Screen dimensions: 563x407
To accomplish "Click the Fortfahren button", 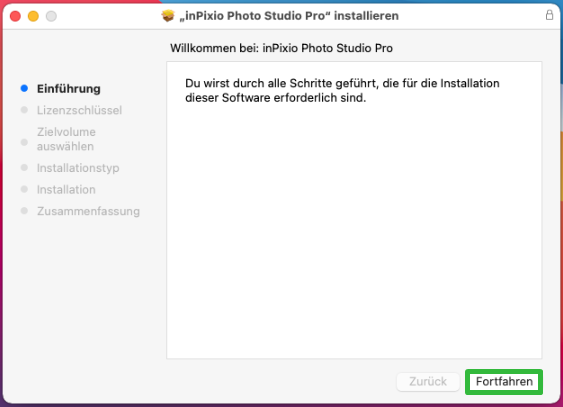I will (504, 382).
